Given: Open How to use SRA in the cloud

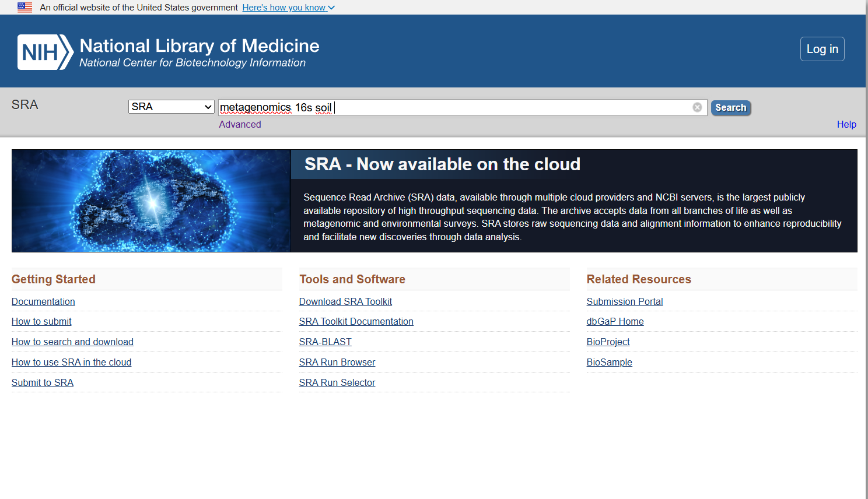Looking at the screenshot, I should click(71, 362).
